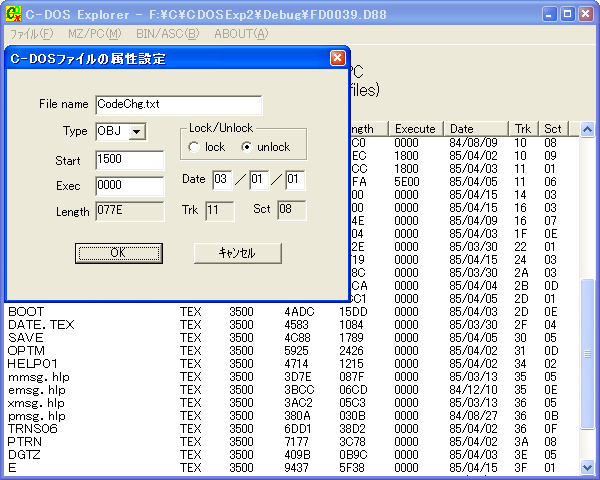Open the Type dropdown showing OBJ

(x=137, y=132)
